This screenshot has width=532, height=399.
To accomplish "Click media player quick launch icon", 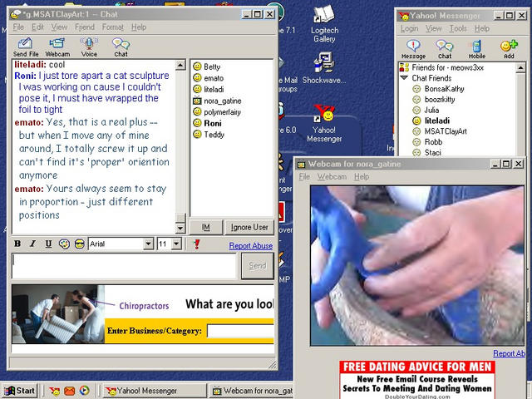I will pos(84,391).
